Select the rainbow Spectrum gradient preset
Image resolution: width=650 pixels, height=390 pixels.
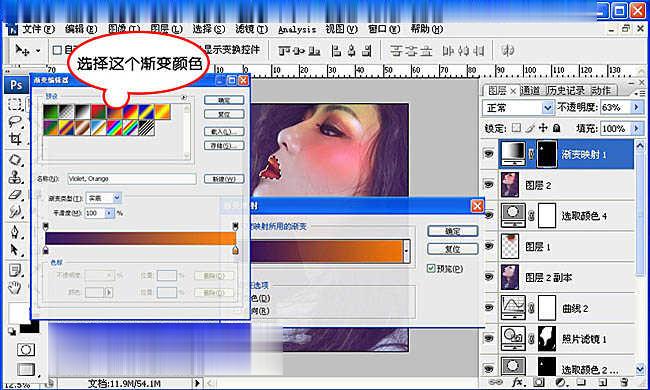pyautogui.click(x=115, y=128)
